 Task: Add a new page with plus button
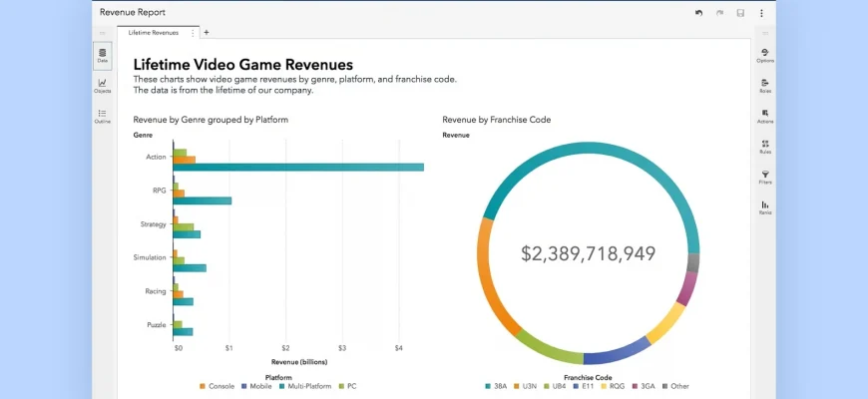(207, 32)
